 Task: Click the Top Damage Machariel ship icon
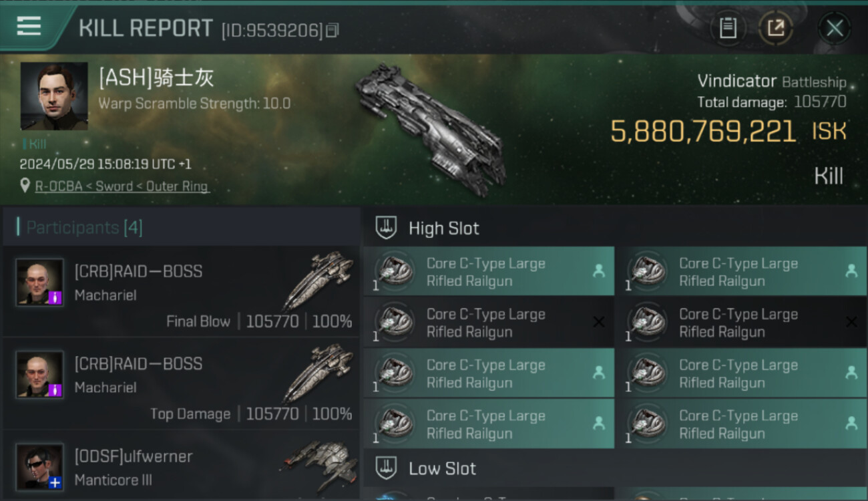[319, 373]
